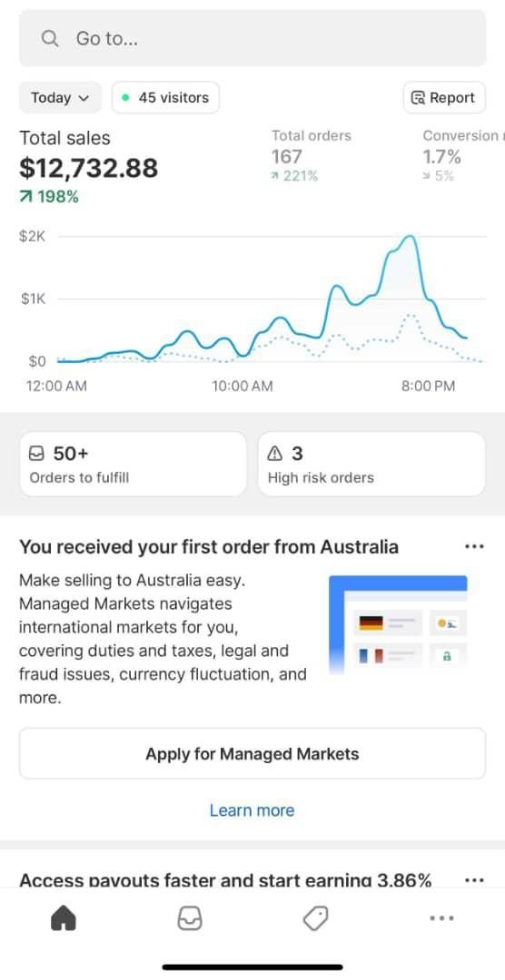Follow the Learn more link

252,810
